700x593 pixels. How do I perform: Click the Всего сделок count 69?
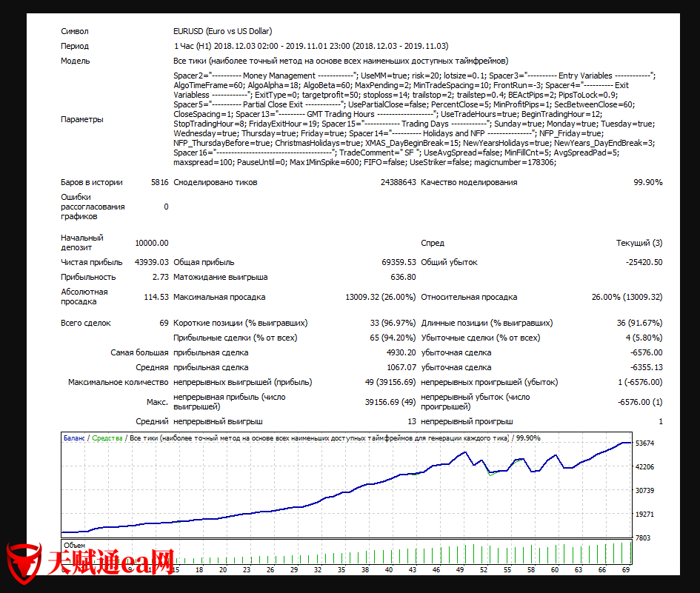tap(163, 323)
